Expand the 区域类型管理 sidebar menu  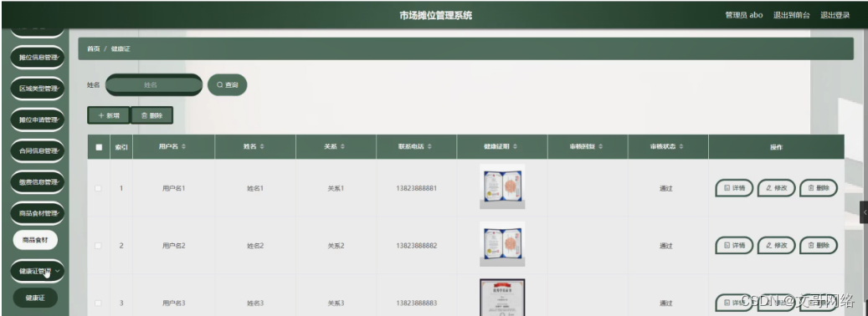pos(38,89)
